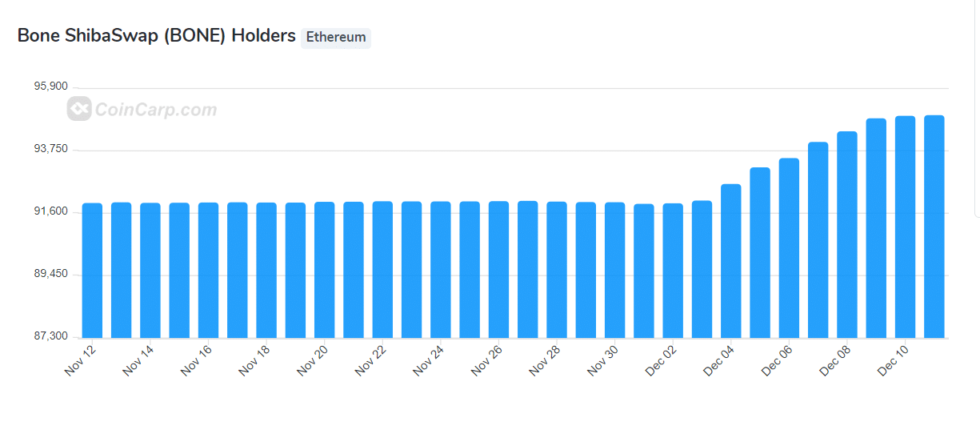Select the Nov 22 holders bar
The image size is (980, 438).
[382, 270]
